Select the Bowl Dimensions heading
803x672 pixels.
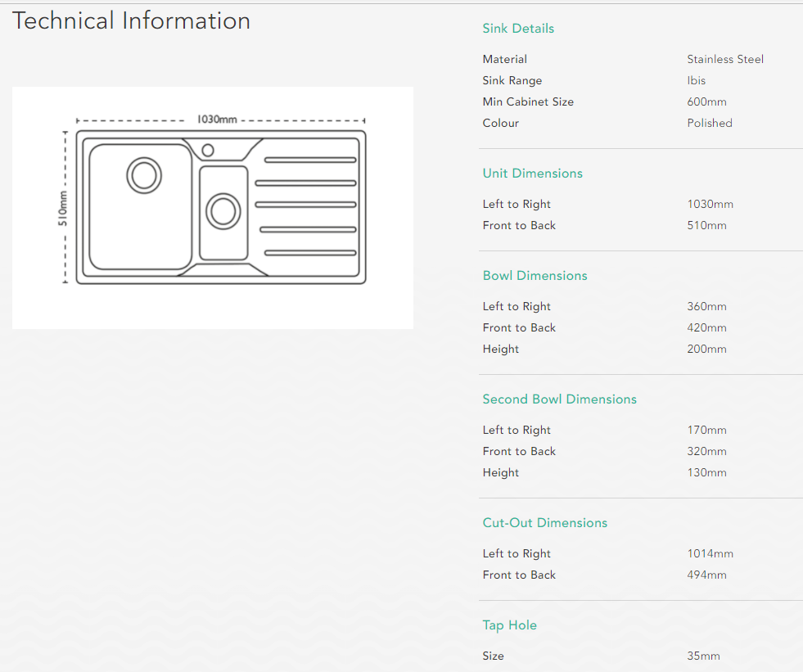[535, 276]
